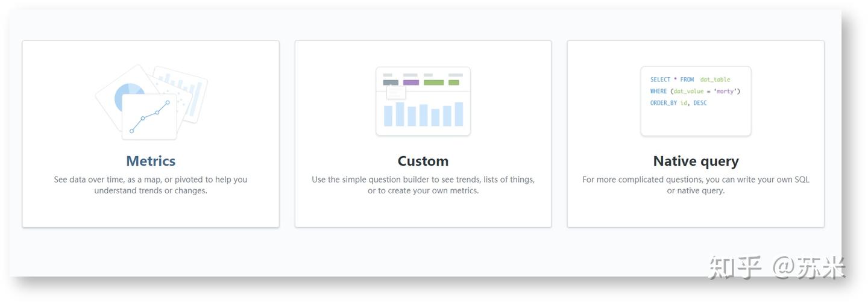Click the "ORDER_BY id, DESC" code line

[678, 103]
